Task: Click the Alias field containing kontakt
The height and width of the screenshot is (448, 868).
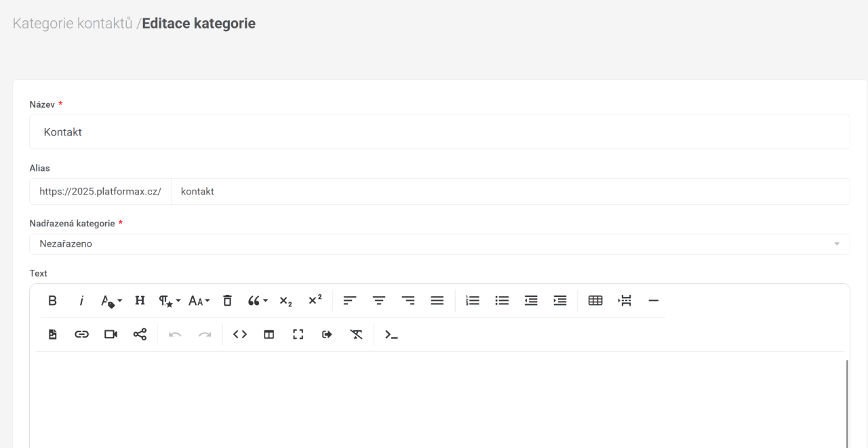Action: 509,192
